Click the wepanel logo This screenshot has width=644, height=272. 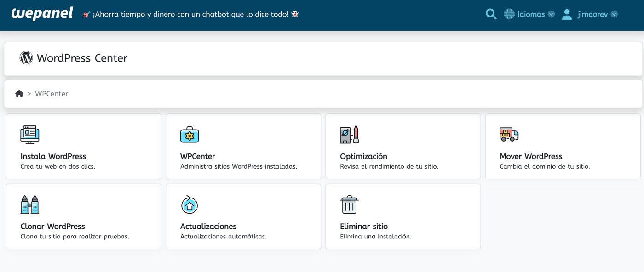[42, 13]
